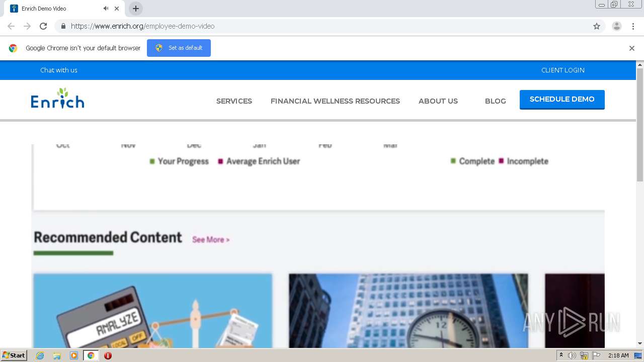The image size is (644, 362).
Task: Click the vertical scrollbar thumb
Action: click(640, 125)
